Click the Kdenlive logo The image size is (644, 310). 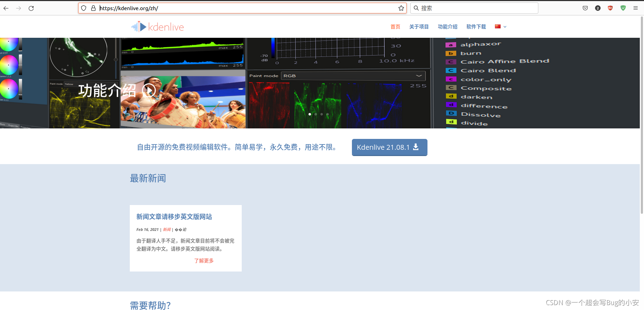157,27
